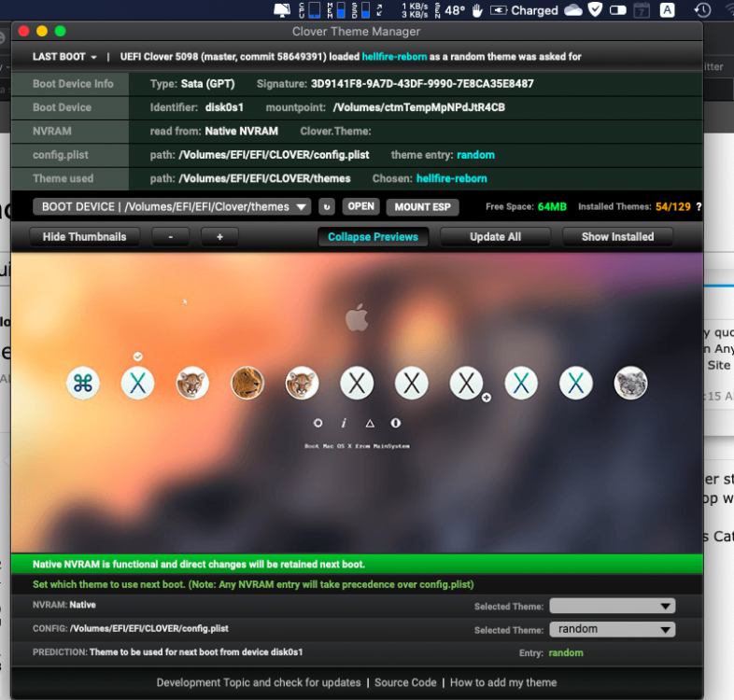The height and width of the screenshot is (700, 734).
Task: Open the Charged battery status menu
Action: click(524, 10)
